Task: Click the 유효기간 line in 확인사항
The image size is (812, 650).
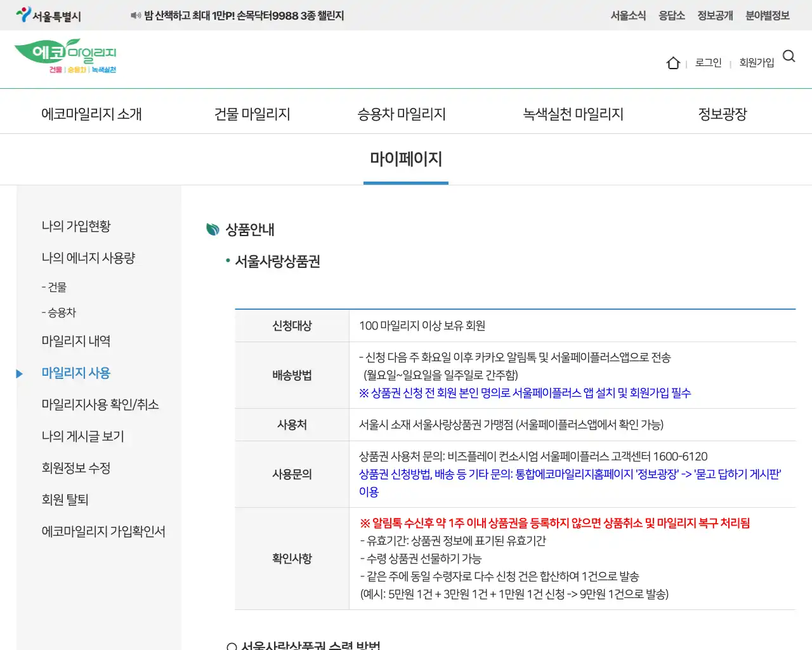Action: coord(453,541)
